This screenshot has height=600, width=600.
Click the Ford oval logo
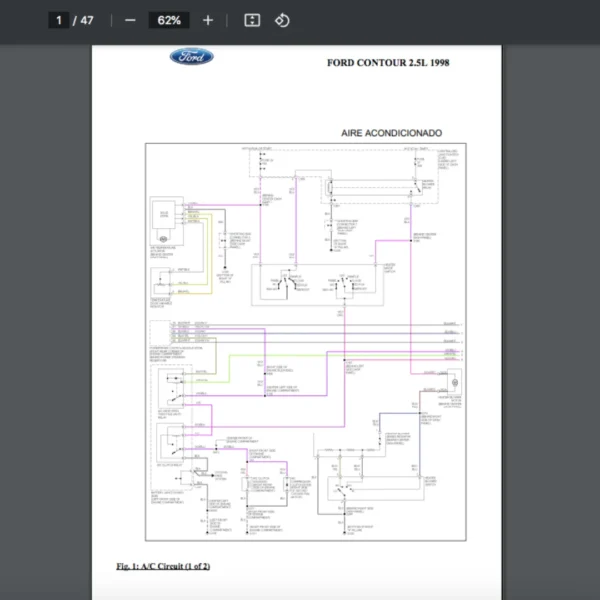pyautogui.click(x=191, y=57)
